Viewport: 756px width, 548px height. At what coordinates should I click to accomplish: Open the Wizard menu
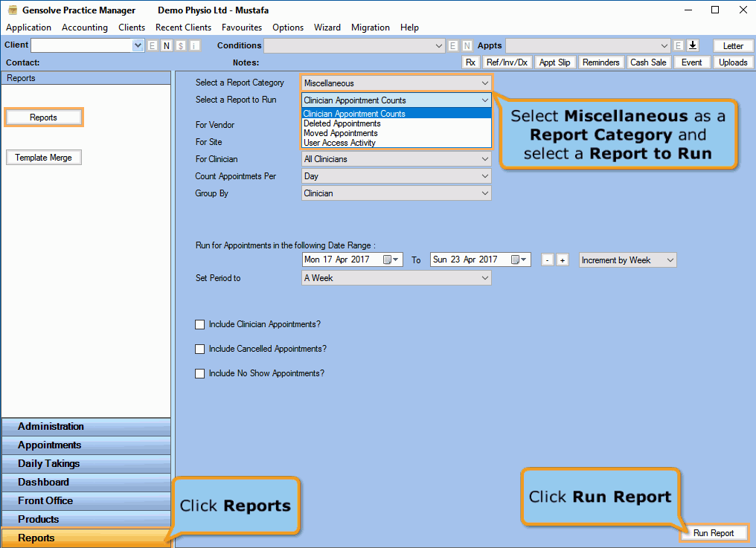point(327,28)
